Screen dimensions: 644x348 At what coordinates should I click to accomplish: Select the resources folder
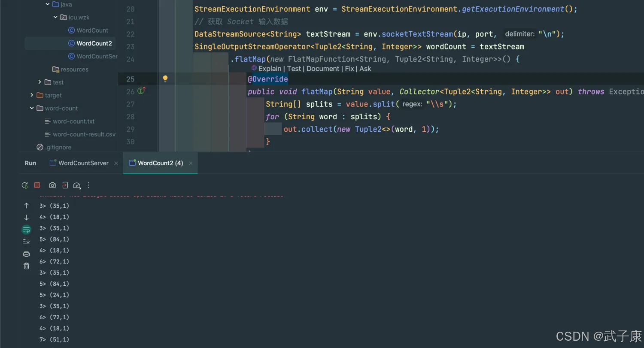[x=70, y=70]
